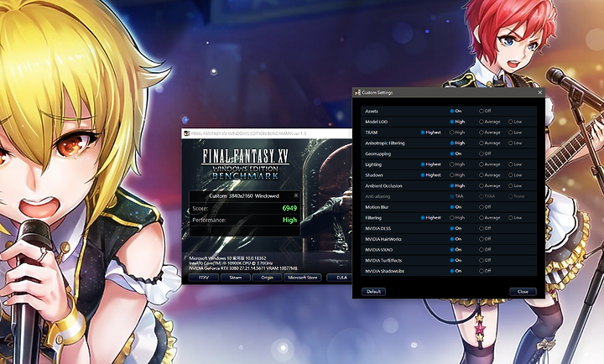Screen dimensions: 604x364
Task: Disable NVIDIA ShadowLibs
Action: (x=485, y=271)
